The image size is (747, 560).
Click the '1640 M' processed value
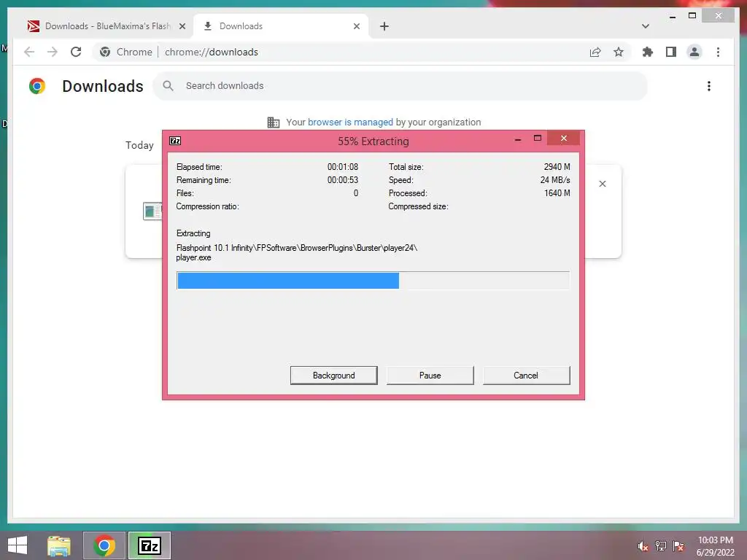[557, 192]
